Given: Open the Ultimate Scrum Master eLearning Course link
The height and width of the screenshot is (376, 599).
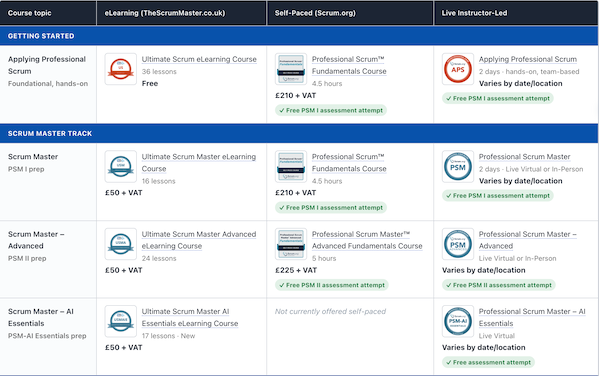Looking at the screenshot, I should click(199, 162).
